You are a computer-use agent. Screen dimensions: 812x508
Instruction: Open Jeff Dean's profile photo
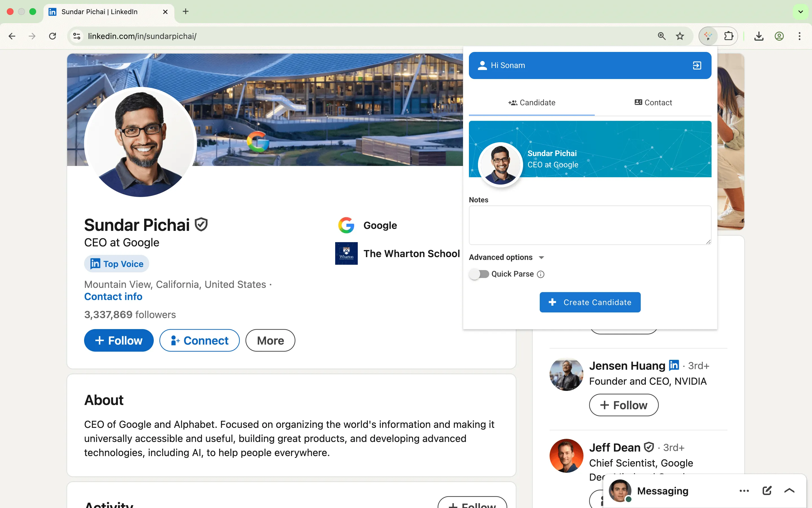[x=566, y=456]
